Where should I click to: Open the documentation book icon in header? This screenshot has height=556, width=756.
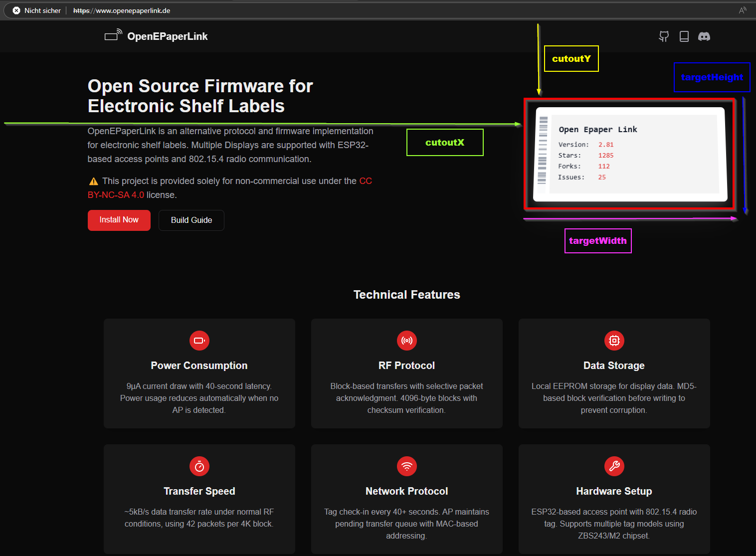(684, 36)
